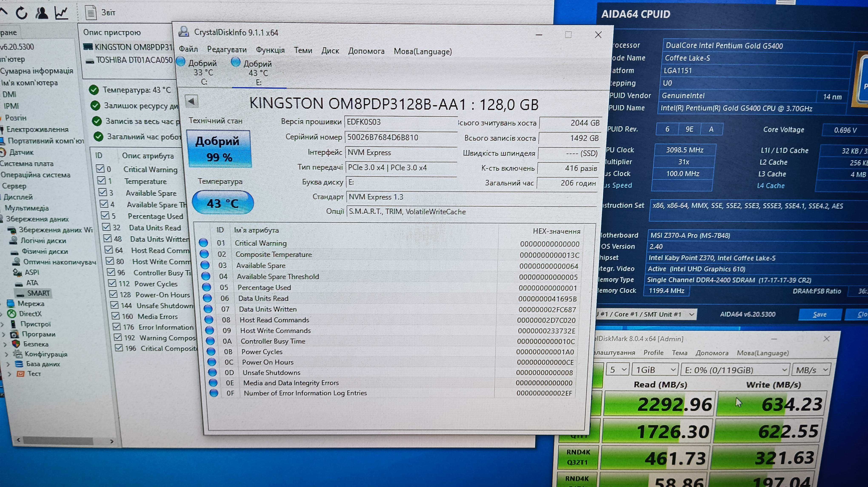Click the blue status dot for Power Cycles

211,351
